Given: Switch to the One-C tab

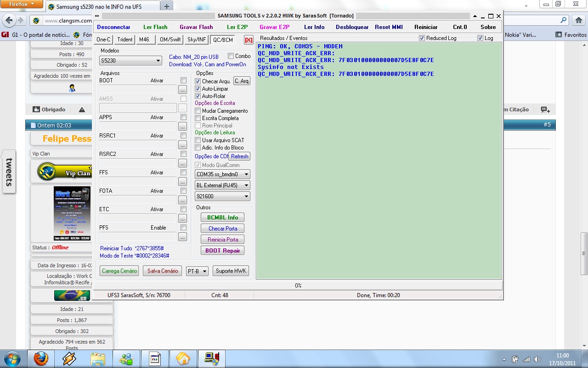Looking at the screenshot, I should pyautogui.click(x=103, y=40).
